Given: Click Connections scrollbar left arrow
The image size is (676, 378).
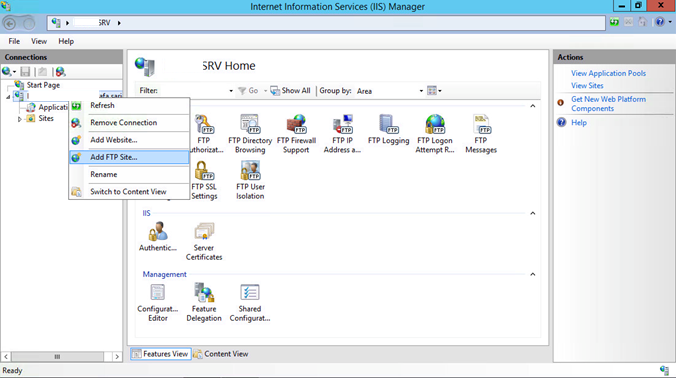Looking at the screenshot, I should pyautogui.click(x=6, y=357).
